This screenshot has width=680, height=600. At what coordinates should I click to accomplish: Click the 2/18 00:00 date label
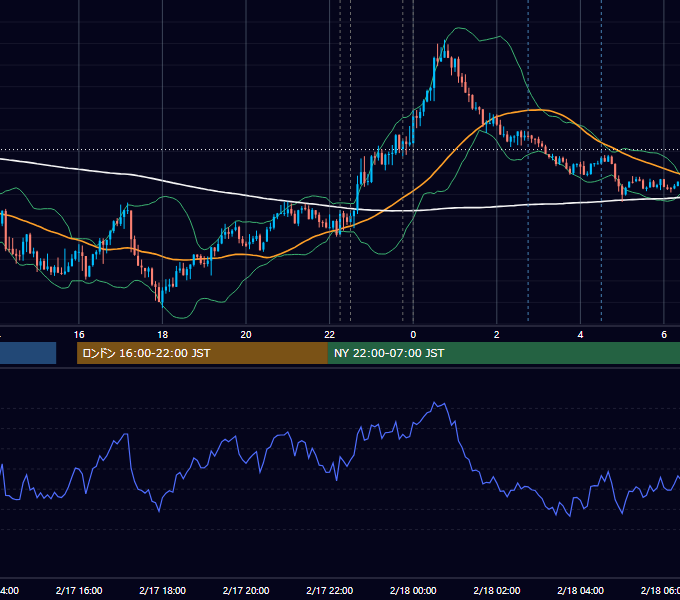click(413, 590)
